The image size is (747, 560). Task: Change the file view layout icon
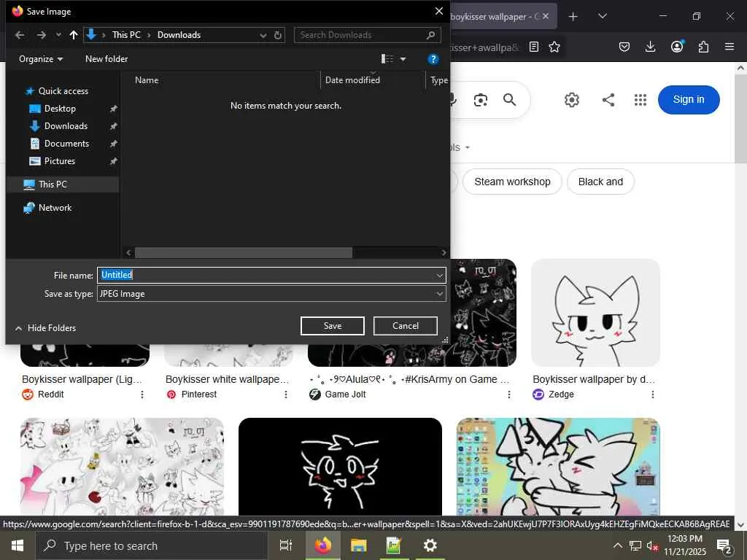coord(387,59)
